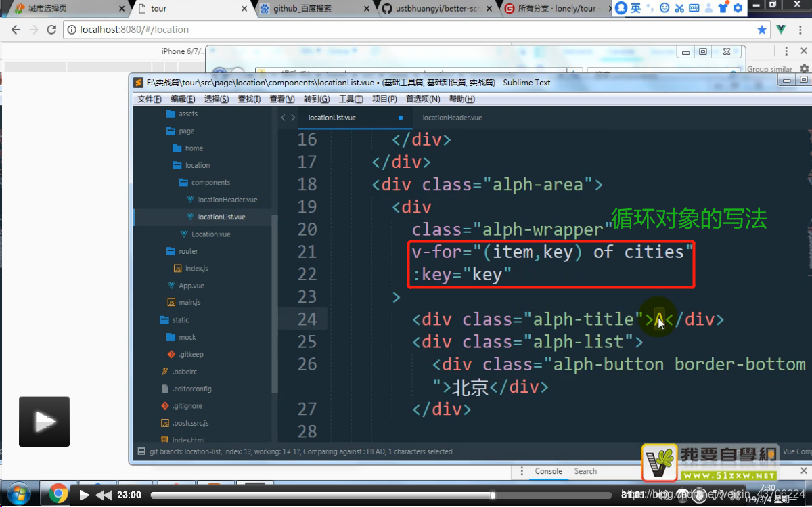Image resolution: width=812 pixels, height=507 pixels.
Task: Click the unsaved dot on locationList.vue tab
Action: click(x=401, y=118)
